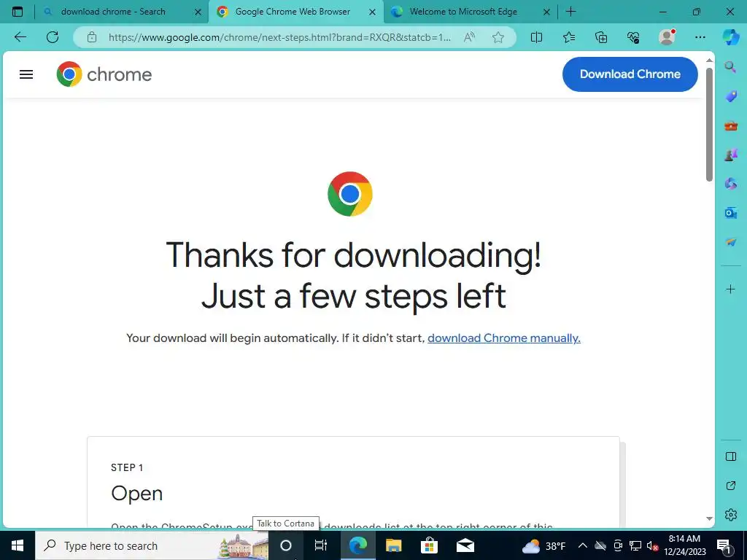Open the muted volume tray icon
The image size is (747, 560).
[x=652, y=545]
